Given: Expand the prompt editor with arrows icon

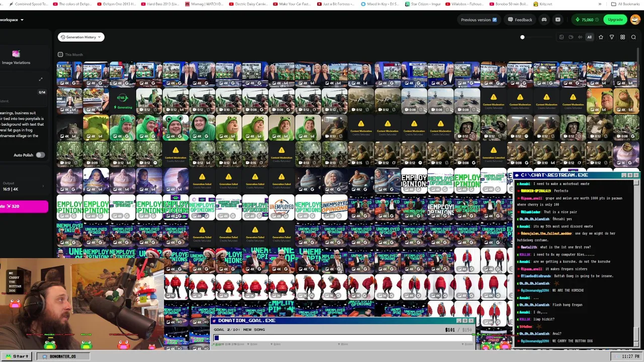Looking at the screenshot, I should [x=41, y=79].
